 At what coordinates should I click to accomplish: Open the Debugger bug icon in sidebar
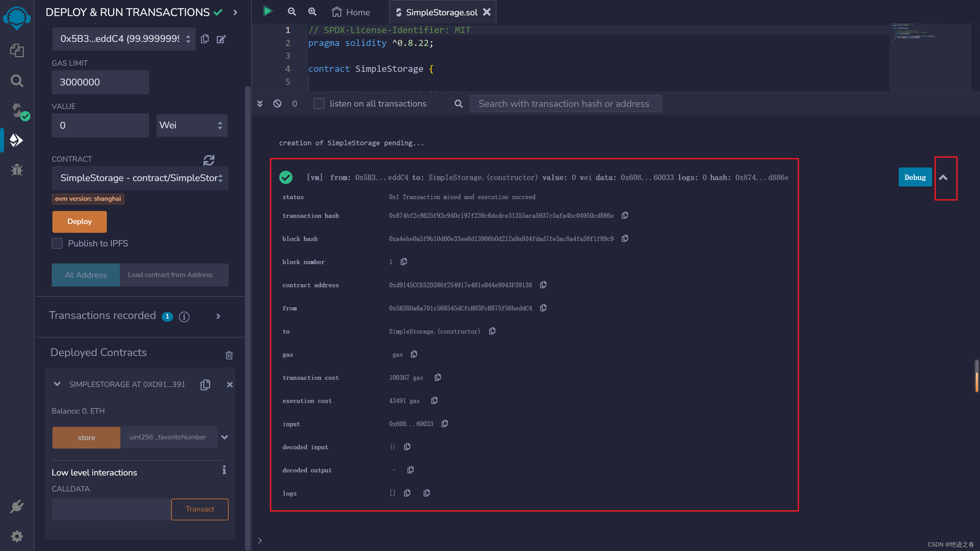pyautogui.click(x=17, y=170)
